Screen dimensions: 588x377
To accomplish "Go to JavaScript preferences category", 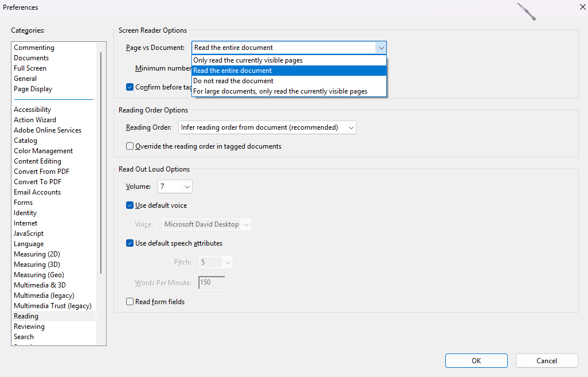I will [x=29, y=234].
